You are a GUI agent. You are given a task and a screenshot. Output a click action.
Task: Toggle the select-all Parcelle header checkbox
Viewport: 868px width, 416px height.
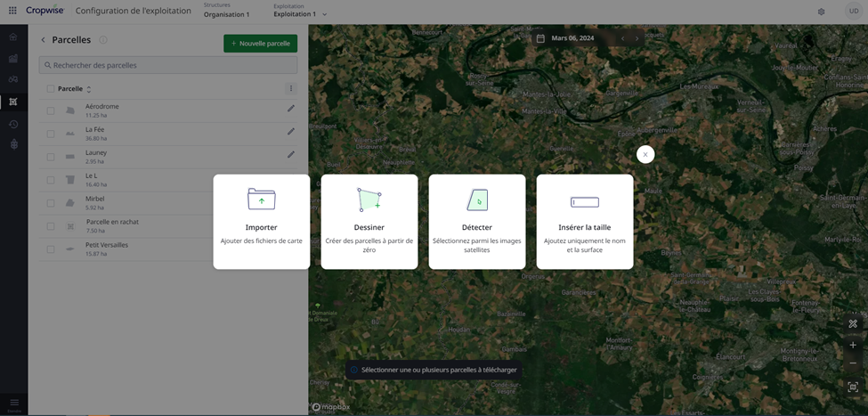51,89
